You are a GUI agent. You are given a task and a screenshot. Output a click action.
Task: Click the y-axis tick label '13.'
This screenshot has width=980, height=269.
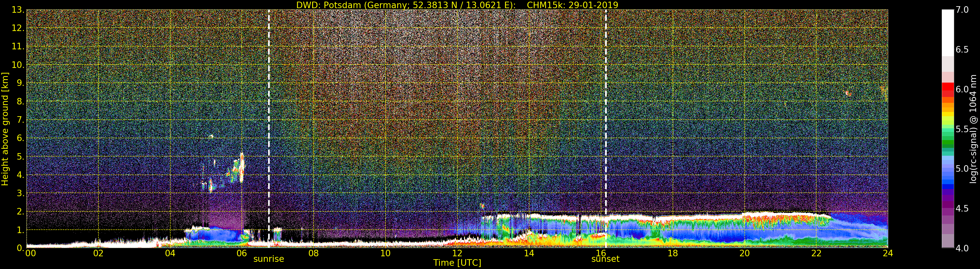pos(18,10)
